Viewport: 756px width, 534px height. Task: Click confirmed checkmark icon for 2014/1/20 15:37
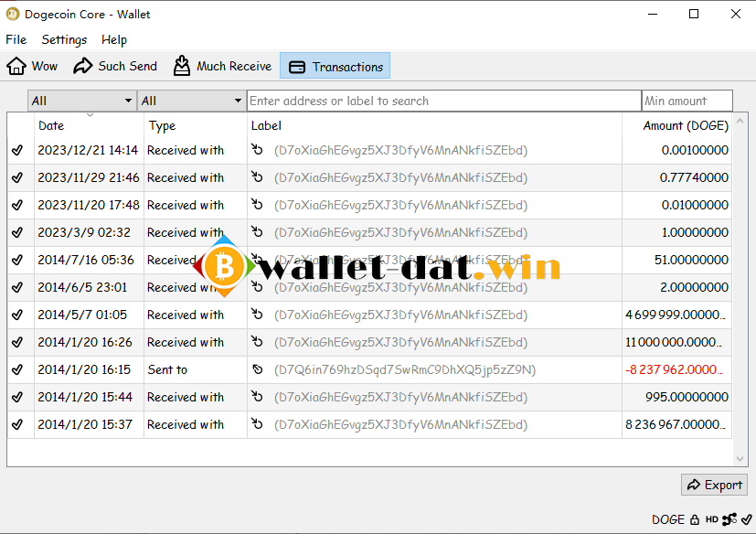coord(17,424)
